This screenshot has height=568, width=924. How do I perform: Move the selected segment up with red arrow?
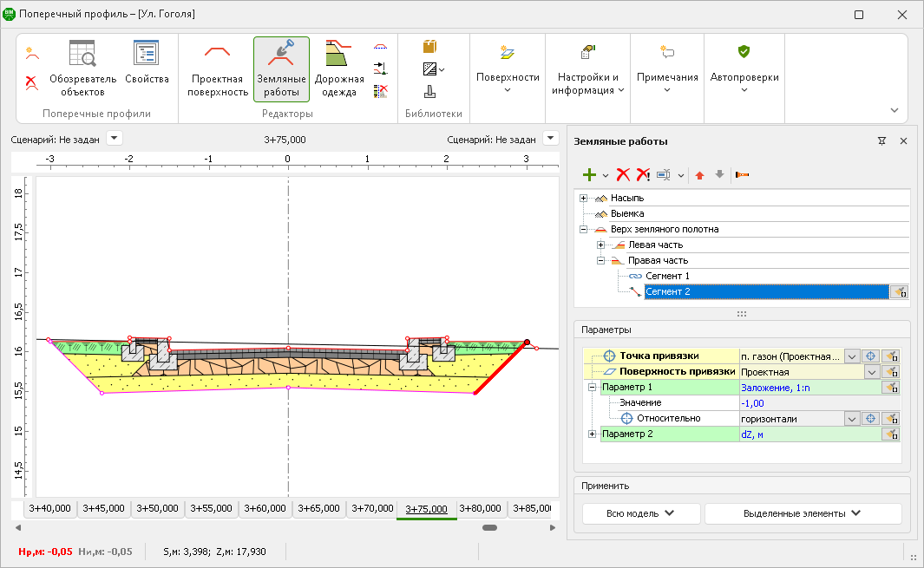(700, 175)
